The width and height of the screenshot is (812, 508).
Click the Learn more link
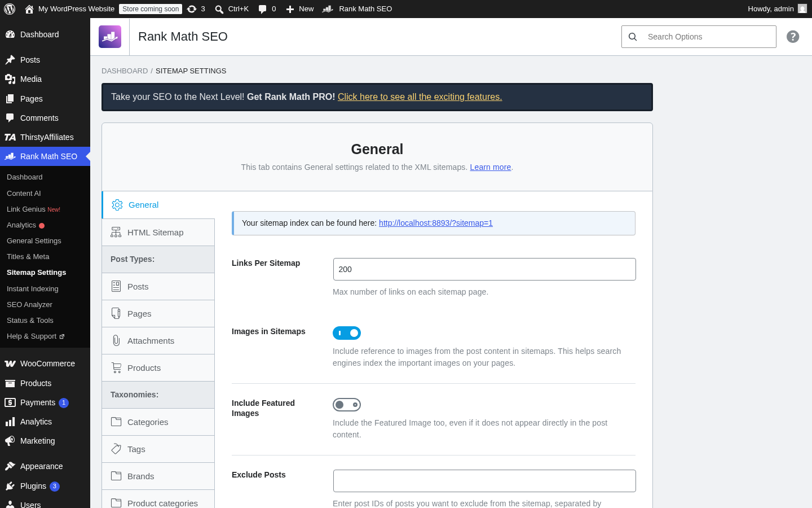click(x=491, y=167)
